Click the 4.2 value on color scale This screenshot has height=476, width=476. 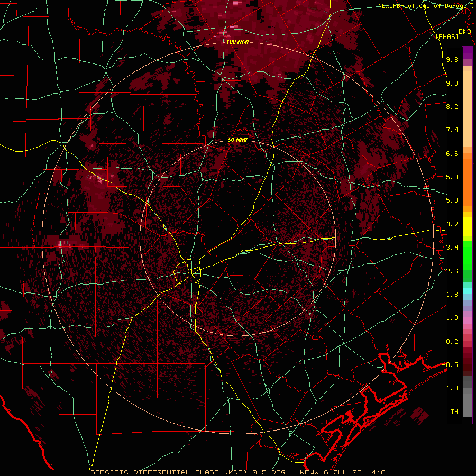tap(452, 224)
